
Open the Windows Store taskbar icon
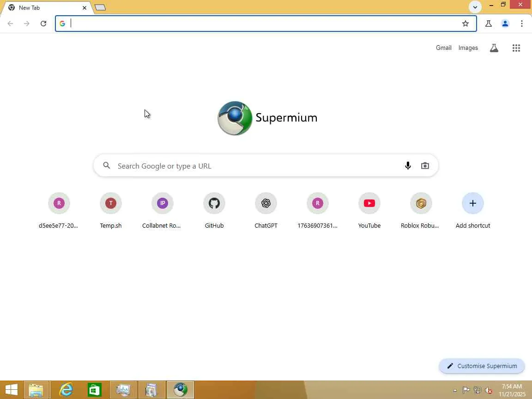(94, 390)
